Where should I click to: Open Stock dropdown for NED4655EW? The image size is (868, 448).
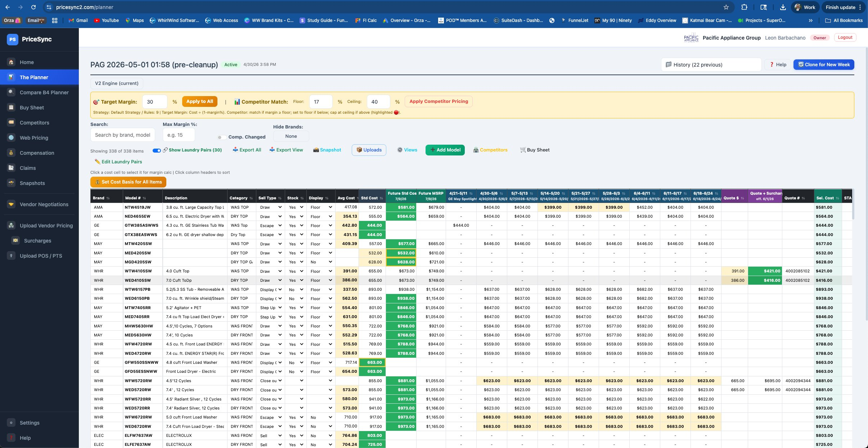[x=296, y=216]
